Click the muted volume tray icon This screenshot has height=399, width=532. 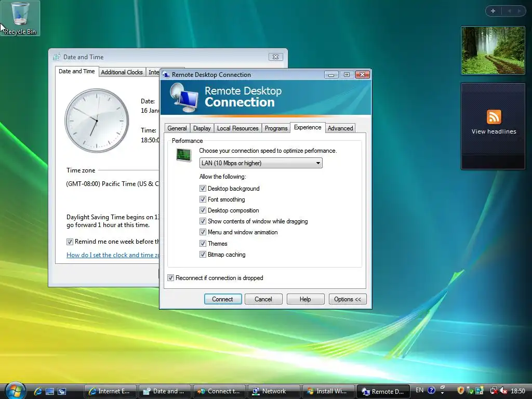[503, 391]
